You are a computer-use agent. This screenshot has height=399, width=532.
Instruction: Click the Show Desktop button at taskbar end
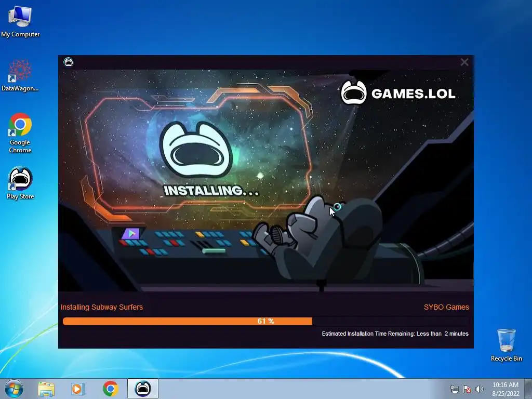click(x=528, y=389)
